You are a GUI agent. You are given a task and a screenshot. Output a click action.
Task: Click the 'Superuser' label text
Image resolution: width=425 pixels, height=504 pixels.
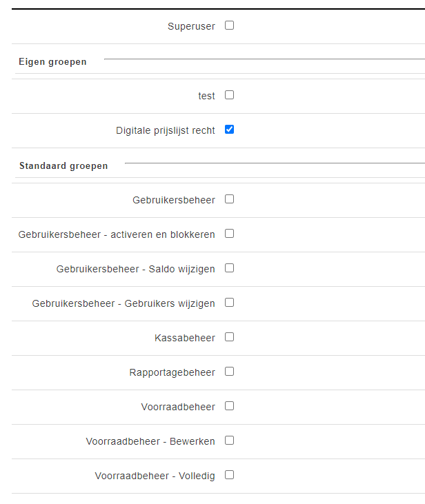coord(191,27)
